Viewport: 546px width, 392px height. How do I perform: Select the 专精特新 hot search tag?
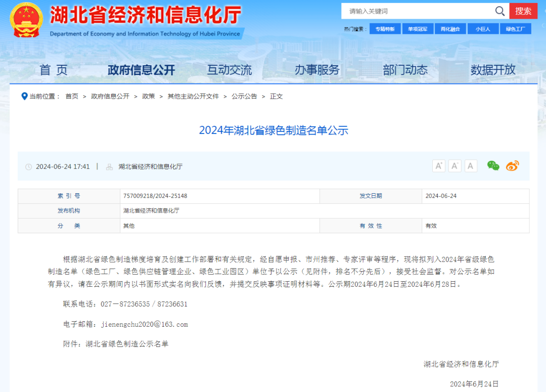(385, 28)
